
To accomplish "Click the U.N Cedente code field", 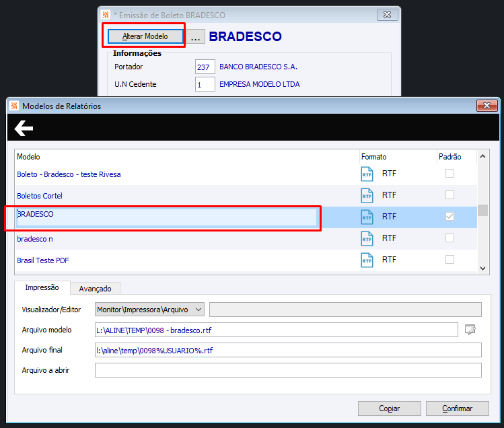I will tap(205, 84).
